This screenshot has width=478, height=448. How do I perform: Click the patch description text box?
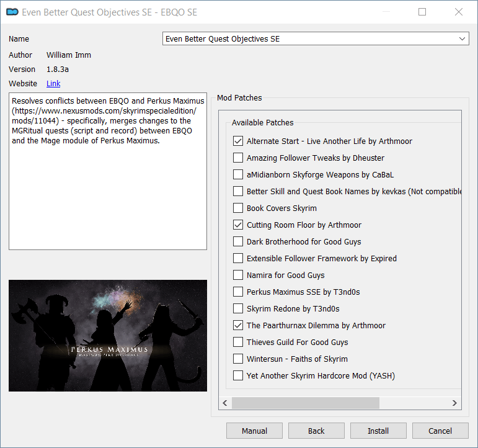tap(108, 171)
